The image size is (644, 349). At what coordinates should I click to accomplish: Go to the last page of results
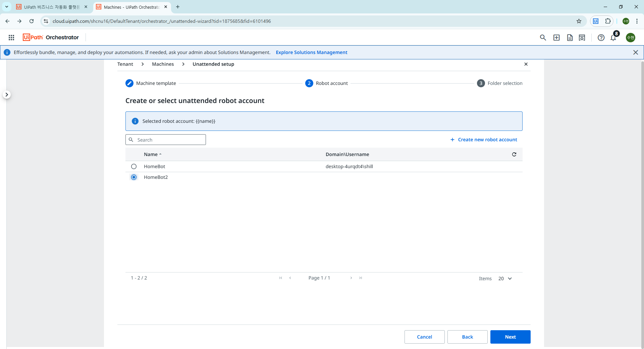361,278
